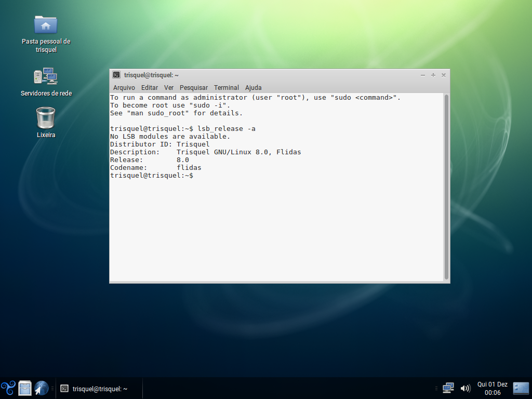Open the Ver menu

pyautogui.click(x=169, y=87)
